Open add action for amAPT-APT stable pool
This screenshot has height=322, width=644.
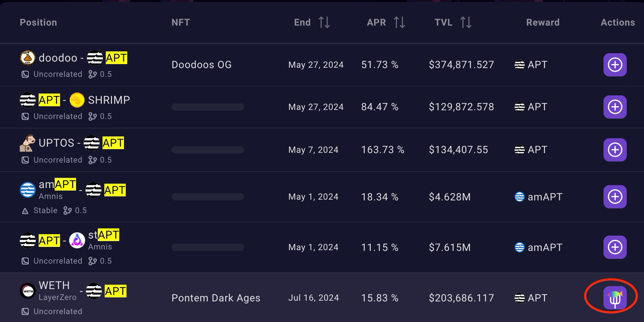point(615,197)
